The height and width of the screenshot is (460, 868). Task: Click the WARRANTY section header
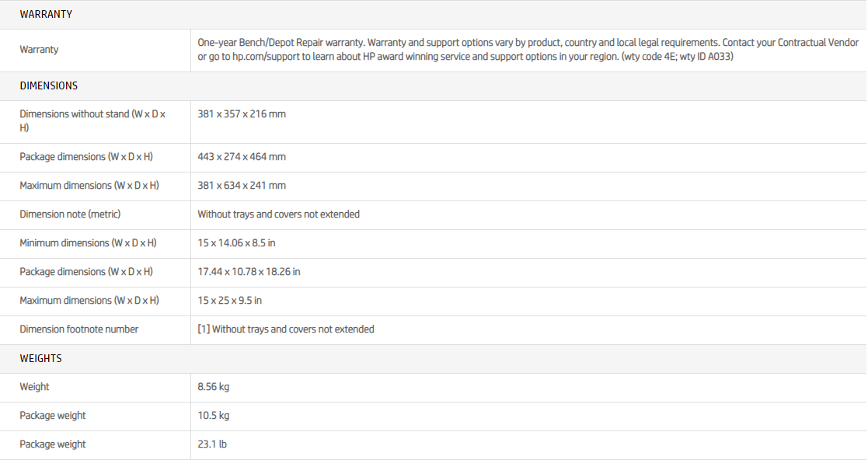46,15
